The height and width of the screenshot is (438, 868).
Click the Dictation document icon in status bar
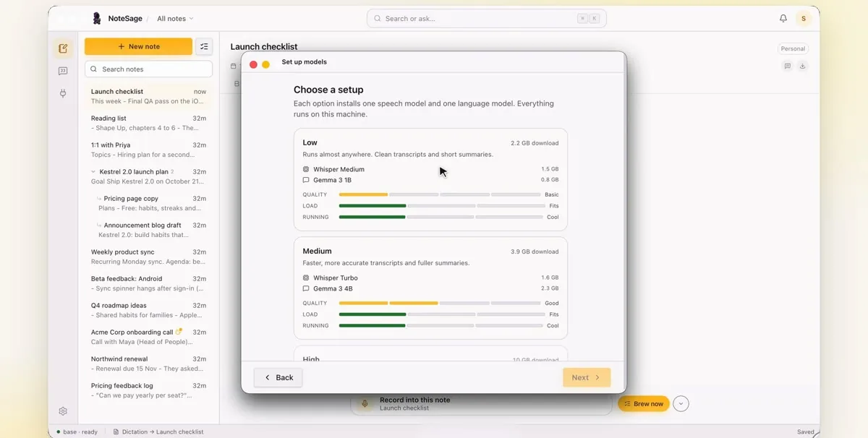[x=116, y=431]
